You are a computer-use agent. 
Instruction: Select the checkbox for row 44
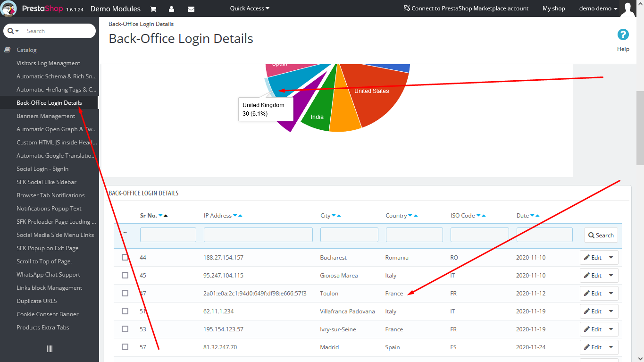(x=125, y=257)
